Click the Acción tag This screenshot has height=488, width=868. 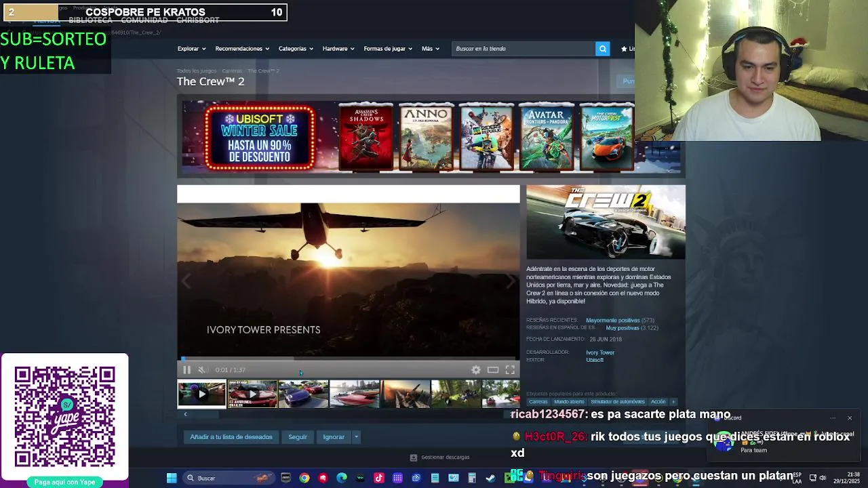point(658,402)
